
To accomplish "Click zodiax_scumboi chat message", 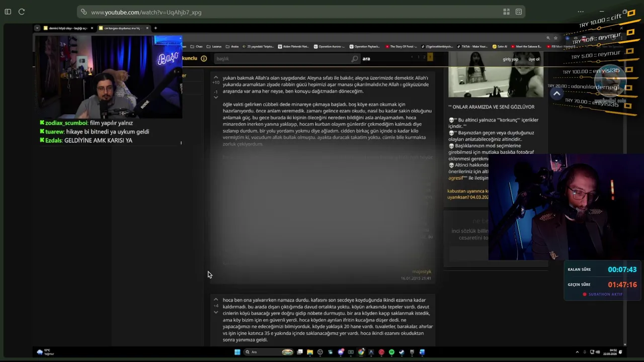I will (86, 123).
